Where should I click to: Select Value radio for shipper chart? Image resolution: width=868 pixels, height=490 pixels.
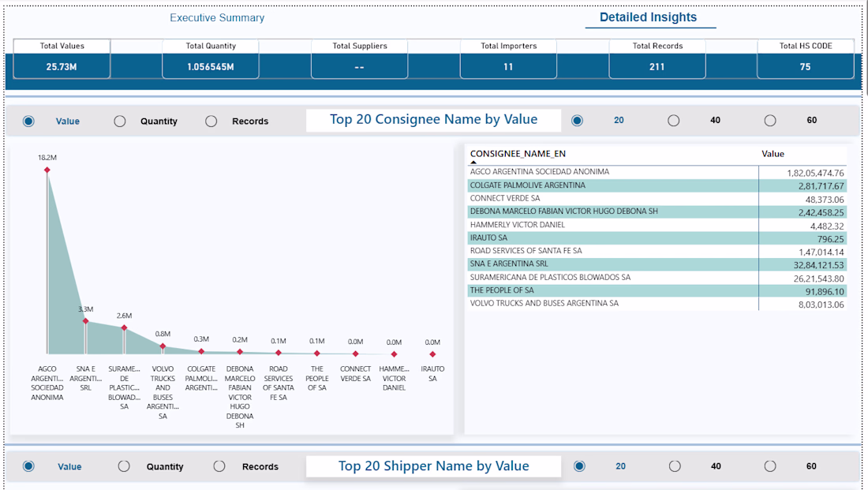tap(28, 466)
